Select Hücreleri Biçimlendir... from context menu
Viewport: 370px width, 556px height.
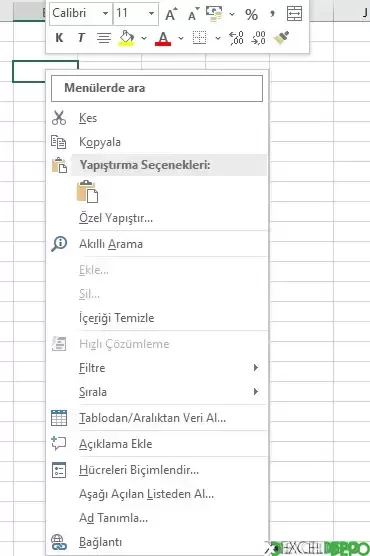[x=158, y=470]
